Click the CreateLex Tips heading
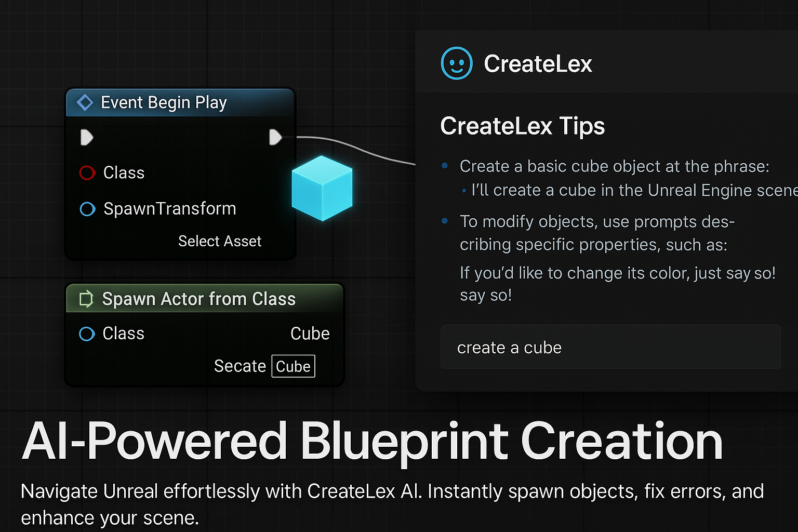This screenshot has width=798, height=532. click(522, 126)
